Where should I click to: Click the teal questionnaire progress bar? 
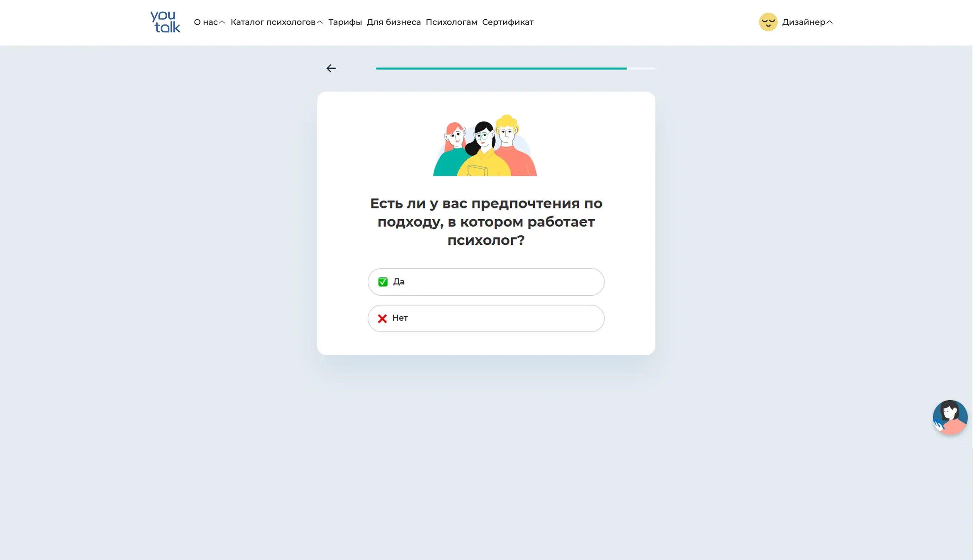click(x=501, y=68)
